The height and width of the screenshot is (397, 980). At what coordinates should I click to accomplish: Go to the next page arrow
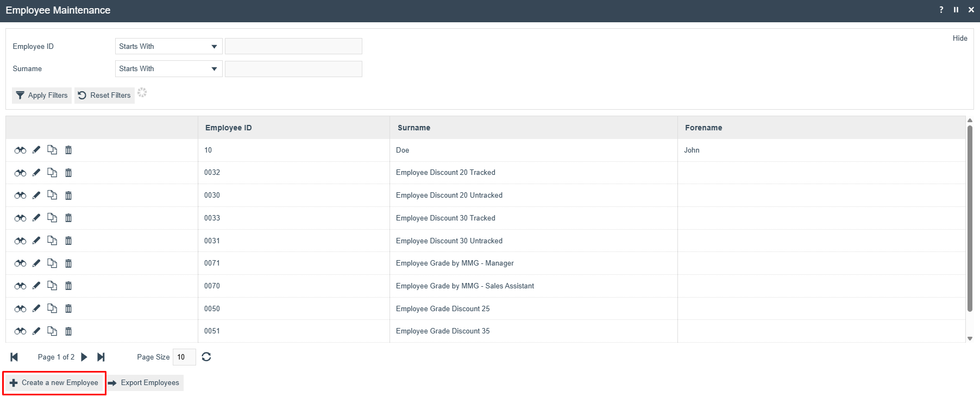(x=84, y=357)
